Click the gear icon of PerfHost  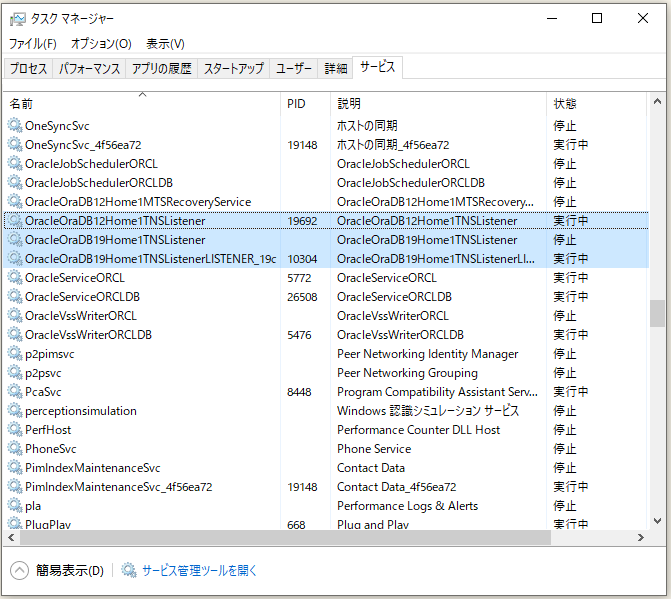pos(15,430)
